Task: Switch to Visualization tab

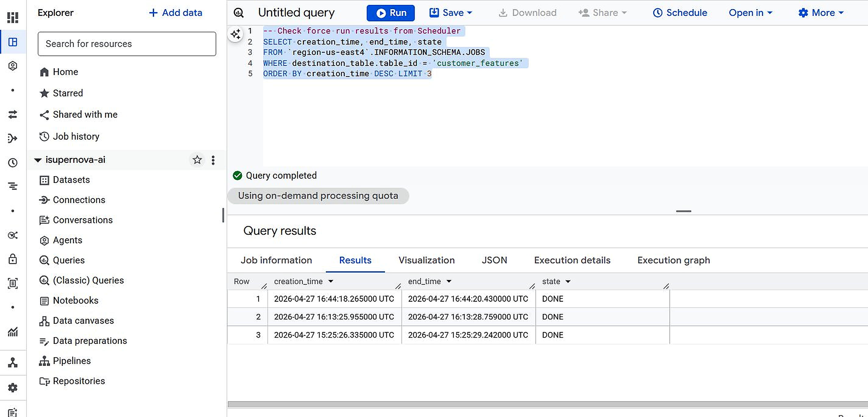Action: click(x=426, y=260)
